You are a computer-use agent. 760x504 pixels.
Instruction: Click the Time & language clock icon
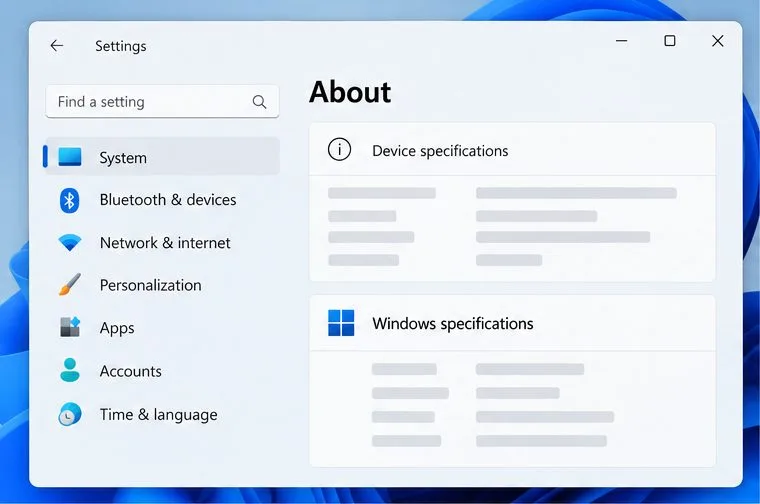click(70, 414)
